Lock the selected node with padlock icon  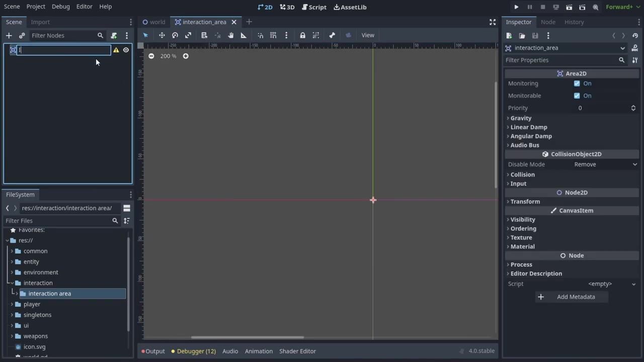[x=302, y=35]
